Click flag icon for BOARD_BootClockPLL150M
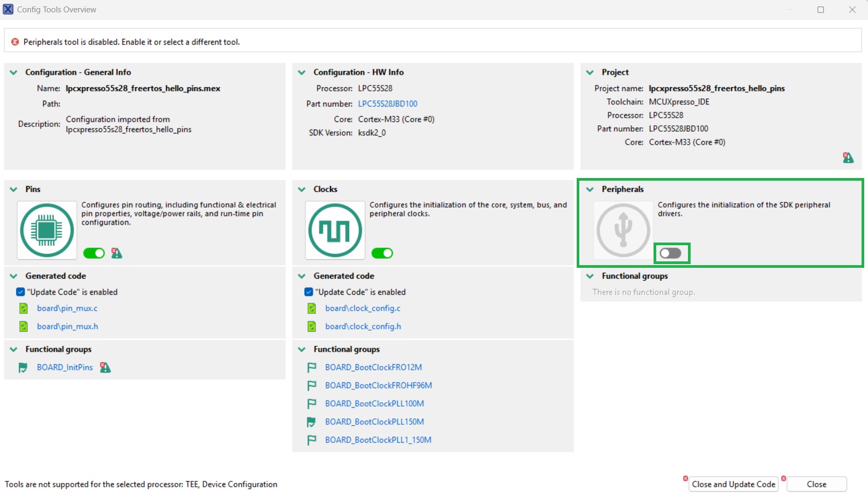Image resolution: width=868 pixels, height=498 pixels. pos(311,422)
